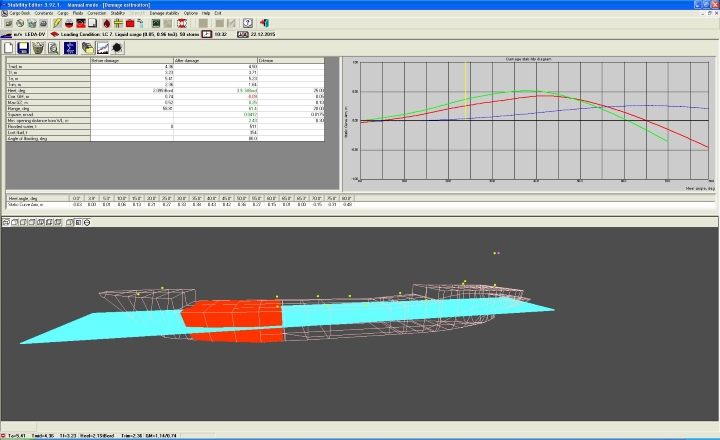720x440 pixels.
Task: Click the red liquid drop icon
Action: 107,23
